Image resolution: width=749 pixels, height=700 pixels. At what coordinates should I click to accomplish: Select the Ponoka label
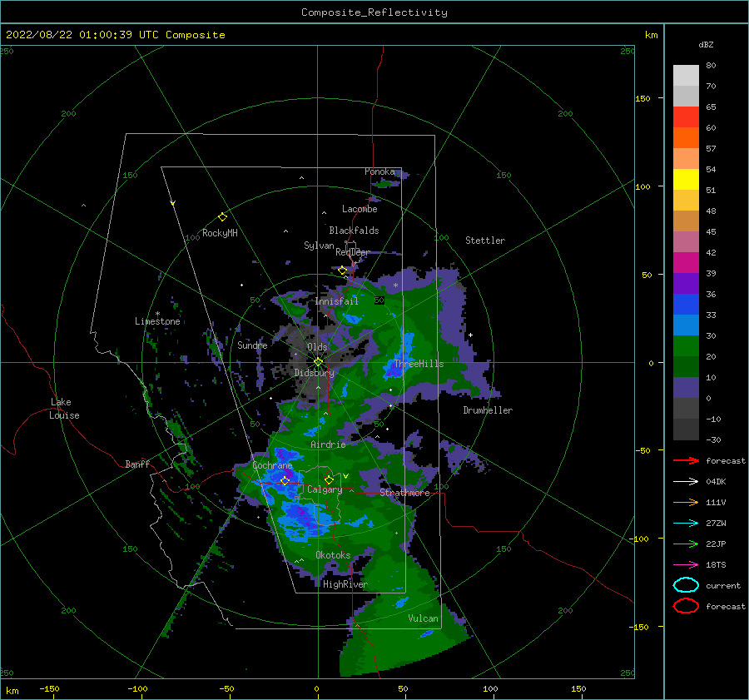tap(379, 171)
